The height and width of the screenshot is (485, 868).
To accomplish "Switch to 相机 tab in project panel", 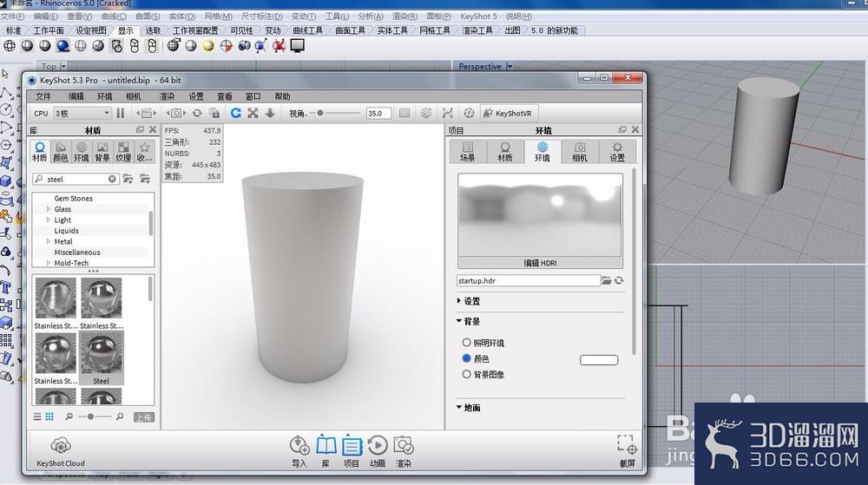I will (580, 152).
